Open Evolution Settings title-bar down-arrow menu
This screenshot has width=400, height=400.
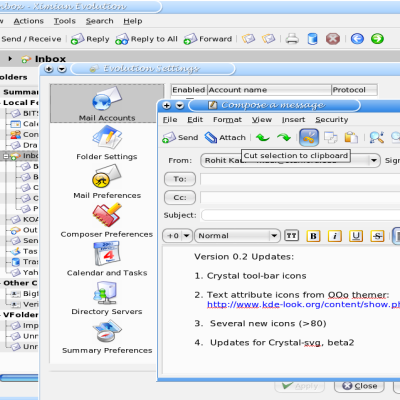62,69
